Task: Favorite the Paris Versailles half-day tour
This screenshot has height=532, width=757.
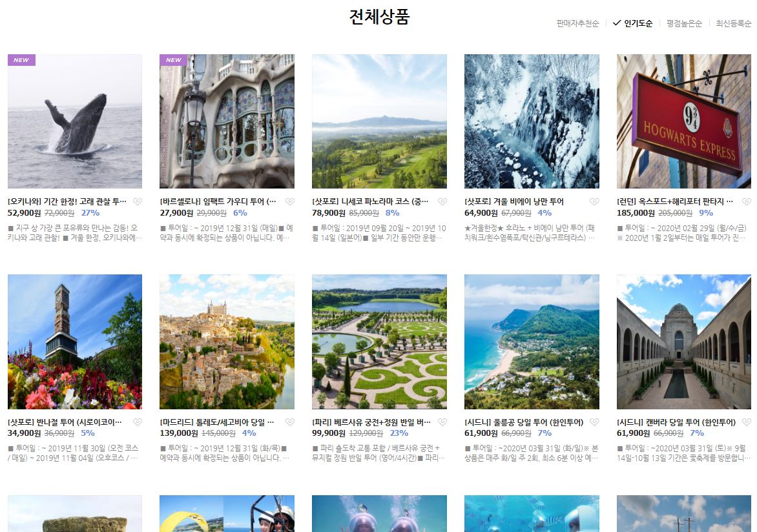Action: [x=442, y=422]
